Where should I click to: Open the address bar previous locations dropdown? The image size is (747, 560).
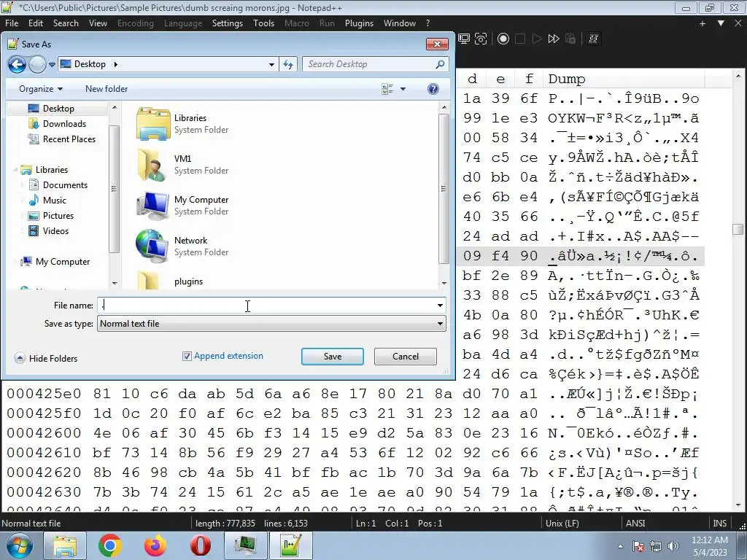tap(271, 64)
